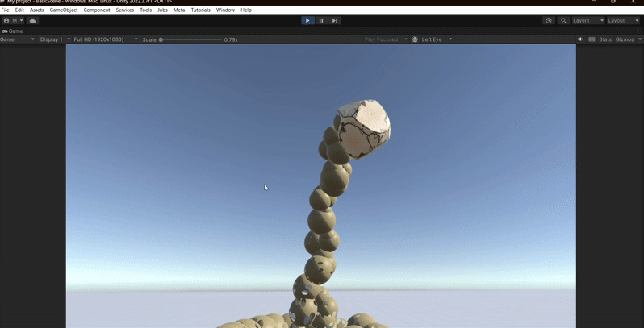
Task: Open the Edit menu
Action: [x=19, y=10]
